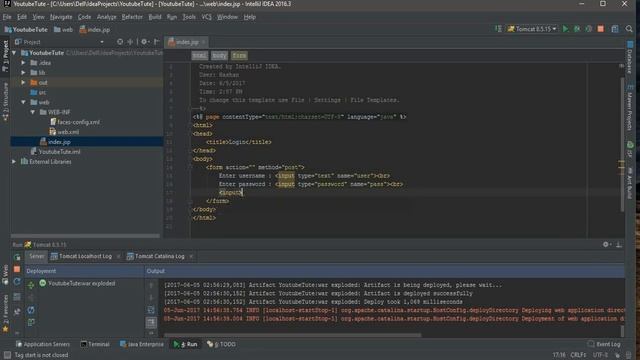Collapse all icon in Project panel header
The height and width of the screenshot is (360, 640).
pos(130,42)
